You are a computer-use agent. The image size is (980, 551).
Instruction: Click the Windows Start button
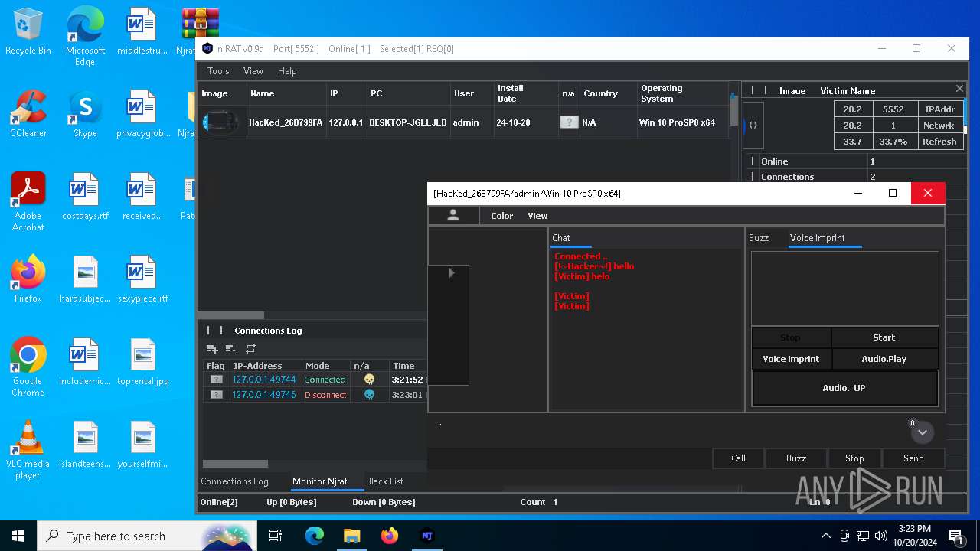pos(18,536)
